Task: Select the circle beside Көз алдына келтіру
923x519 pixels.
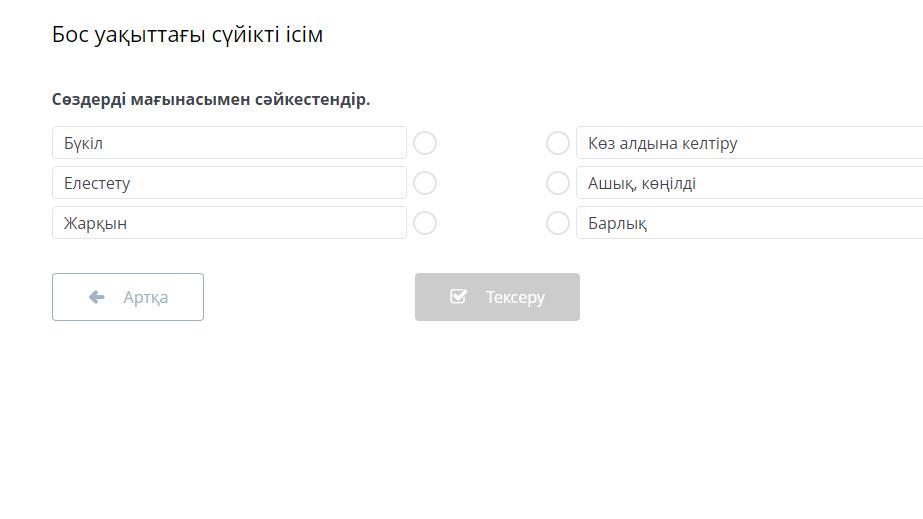Action: (558, 143)
